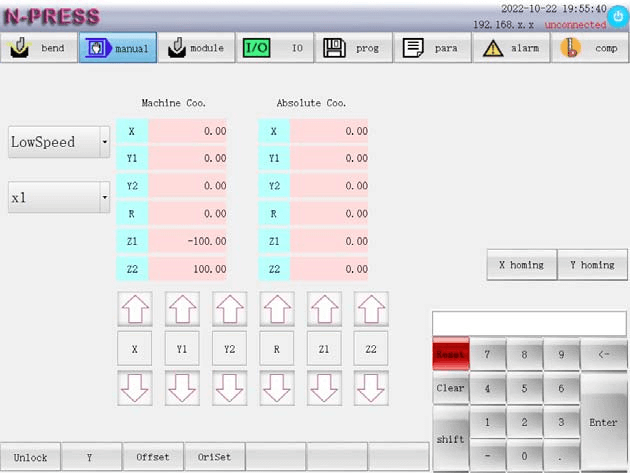This screenshot has height=473, width=630.
Task: Open the para tab
Action: (433, 48)
